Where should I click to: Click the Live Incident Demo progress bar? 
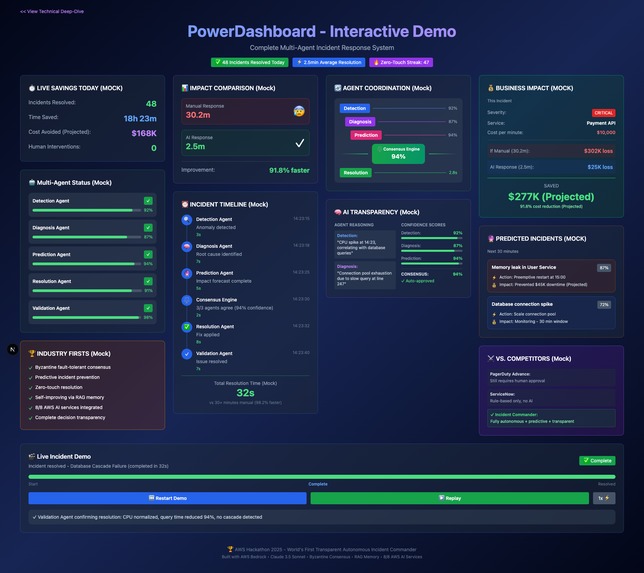(322, 477)
